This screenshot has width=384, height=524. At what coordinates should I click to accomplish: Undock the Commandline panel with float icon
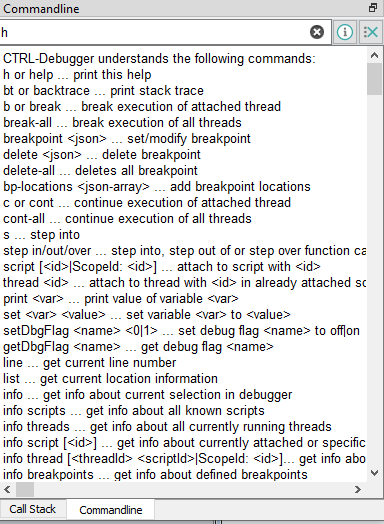pos(373,8)
